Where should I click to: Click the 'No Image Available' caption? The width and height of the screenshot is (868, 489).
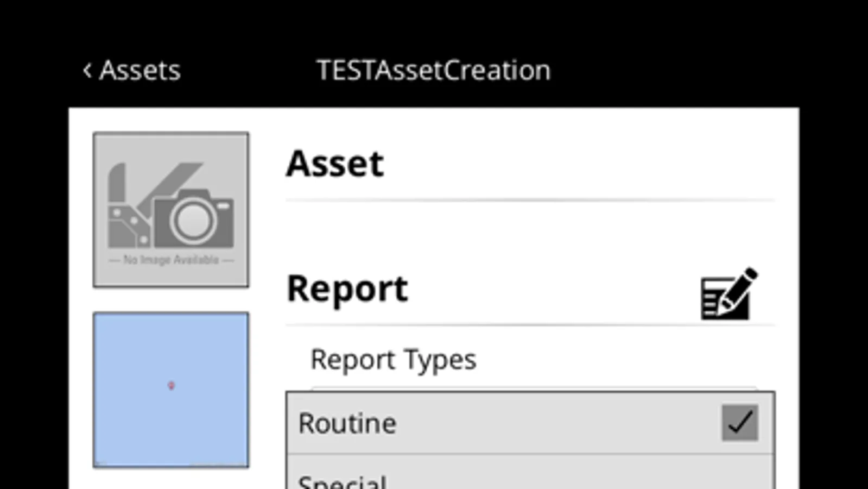coord(171,260)
